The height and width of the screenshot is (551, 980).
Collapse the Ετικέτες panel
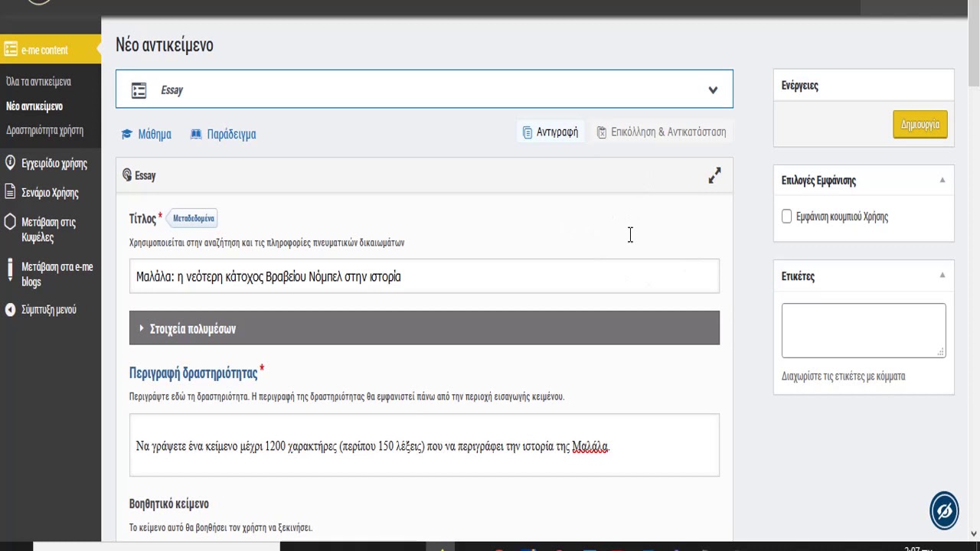pyautogui.click(x=942, y=275)
